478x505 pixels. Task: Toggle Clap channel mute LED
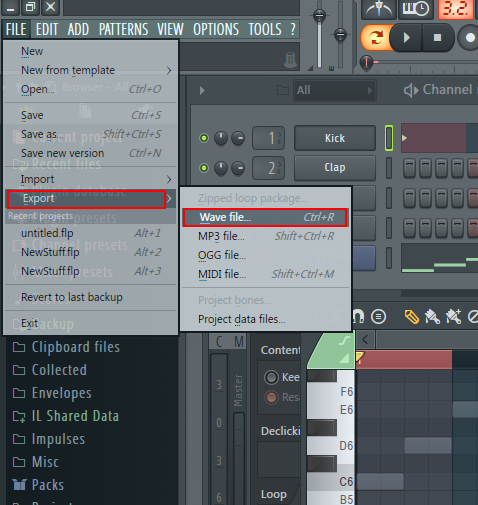[204, 168]
